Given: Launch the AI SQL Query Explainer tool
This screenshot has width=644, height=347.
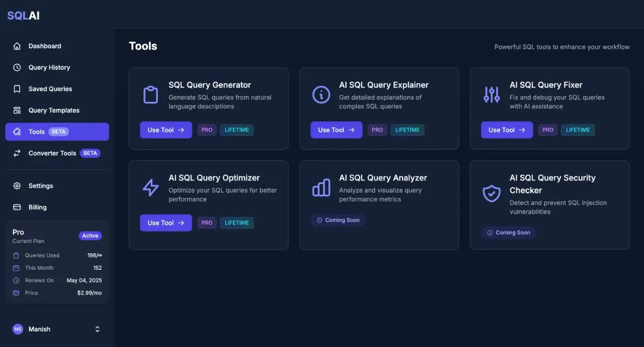Looking at the screenshot, I should (x=336, y=130).
